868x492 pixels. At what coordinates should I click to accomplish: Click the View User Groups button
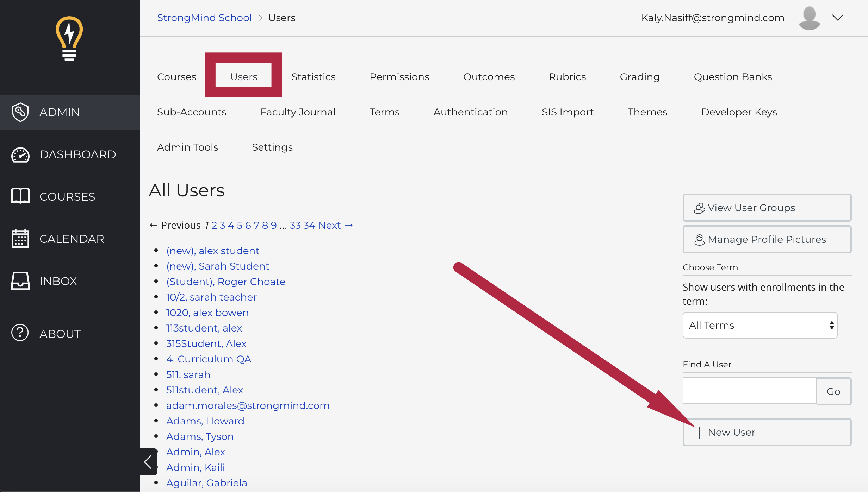tap(767, 208)
